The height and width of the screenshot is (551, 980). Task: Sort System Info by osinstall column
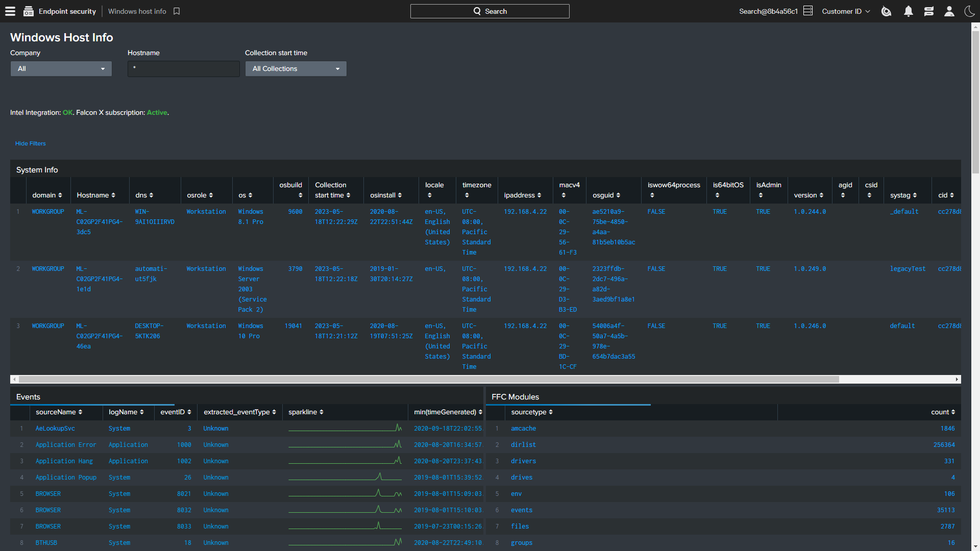(x=386, y=195)
